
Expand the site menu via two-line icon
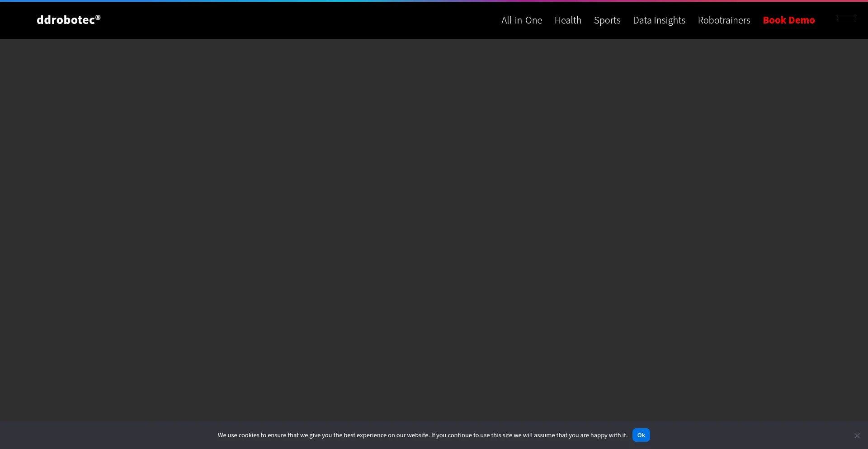click(x=846, y=19)
